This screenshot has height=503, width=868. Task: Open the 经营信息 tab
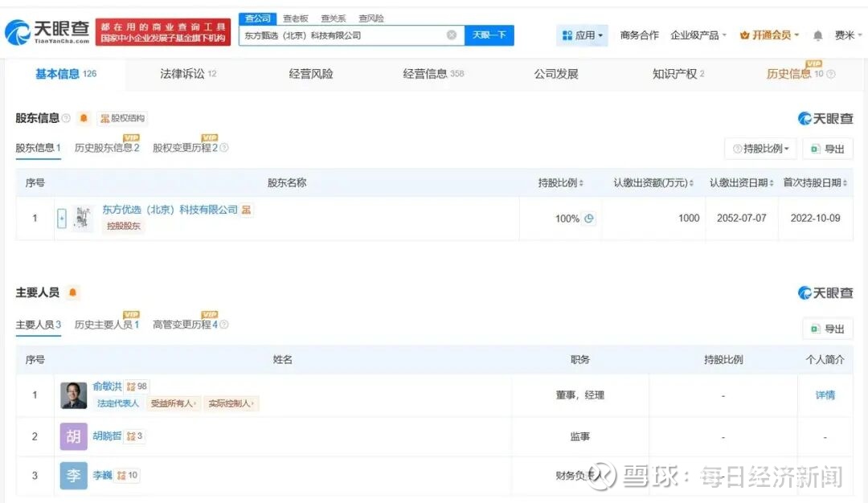[x=433, y=74]
